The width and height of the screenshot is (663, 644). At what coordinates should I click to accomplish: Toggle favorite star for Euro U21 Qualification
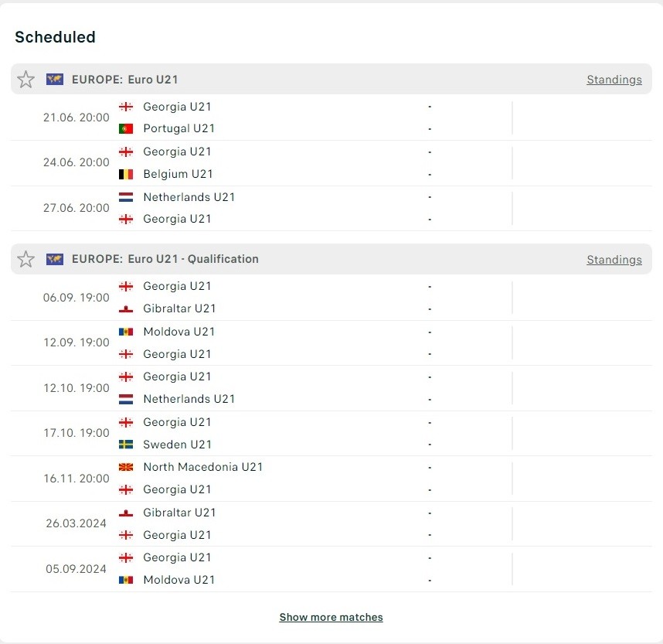(x=25, y=259)
